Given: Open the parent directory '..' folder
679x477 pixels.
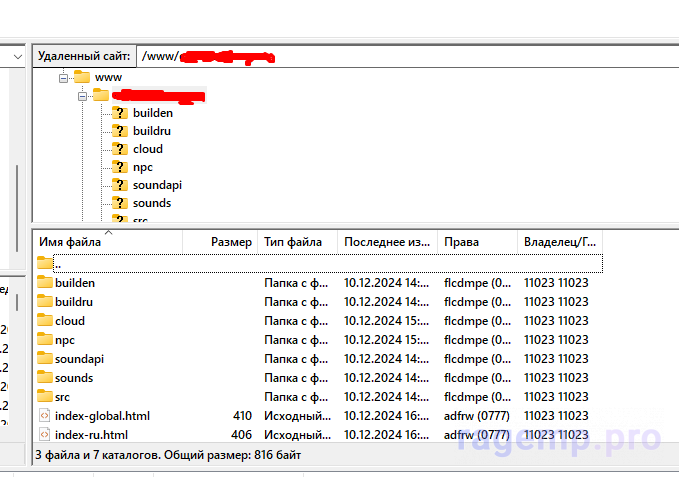Looking at the screenshot, I should [44, 264].
